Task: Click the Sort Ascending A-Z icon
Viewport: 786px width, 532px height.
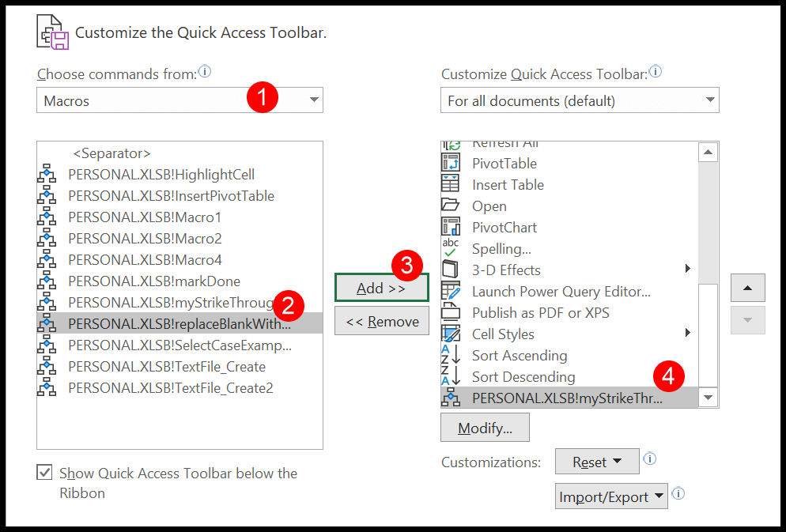Action: point(450,355)
